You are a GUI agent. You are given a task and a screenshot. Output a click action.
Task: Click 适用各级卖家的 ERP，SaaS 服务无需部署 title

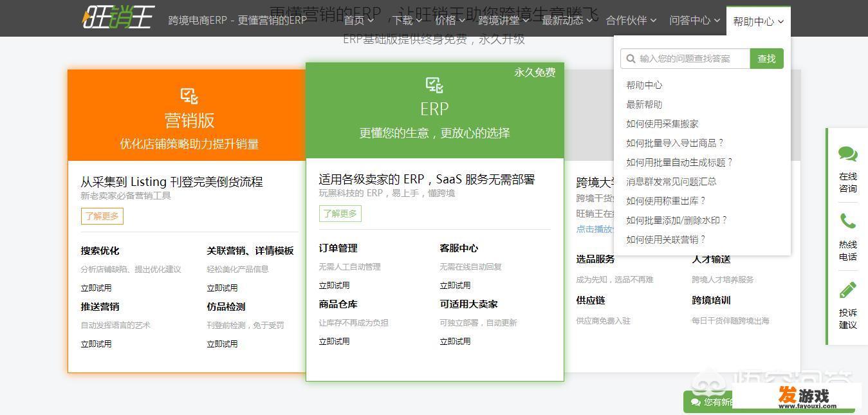[427, 180]
